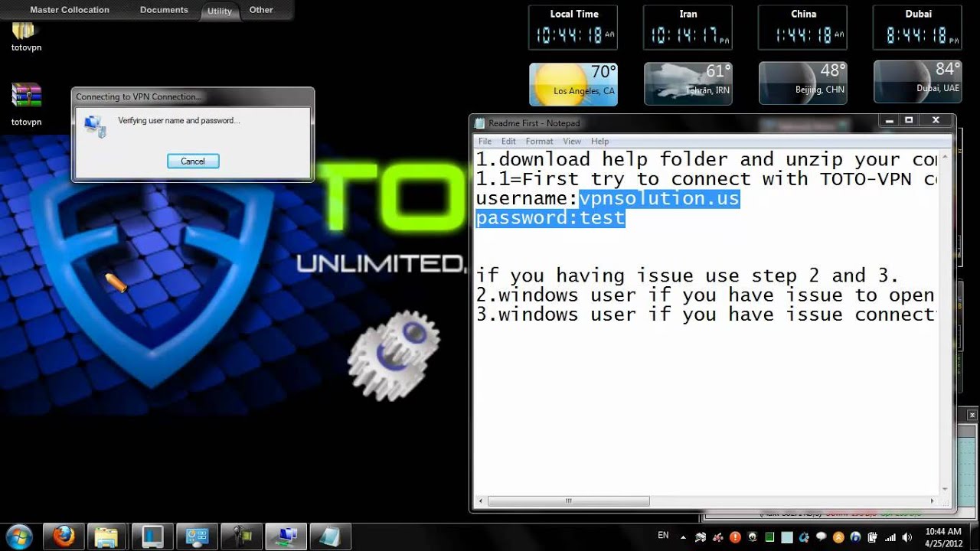Image resolution: width=980 pixels, height=551 pixels.
Task: Switch to the Other tab
Action: (x=261, y=10)
